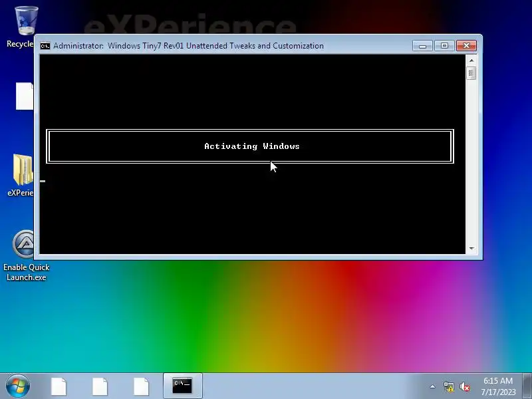The image size is (532, 399).
Task: Click the second blank taskbar pinned icon
Action: 100,386
